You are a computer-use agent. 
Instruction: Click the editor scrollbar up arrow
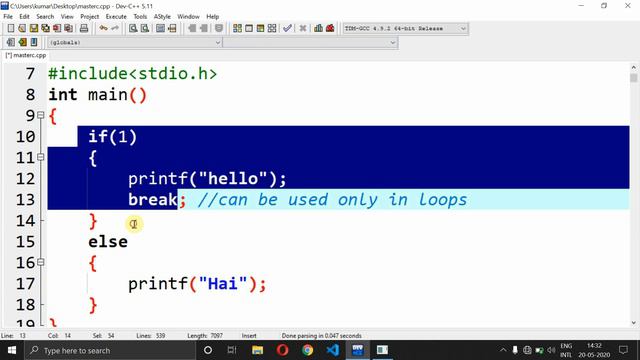(x=633, y=67)
